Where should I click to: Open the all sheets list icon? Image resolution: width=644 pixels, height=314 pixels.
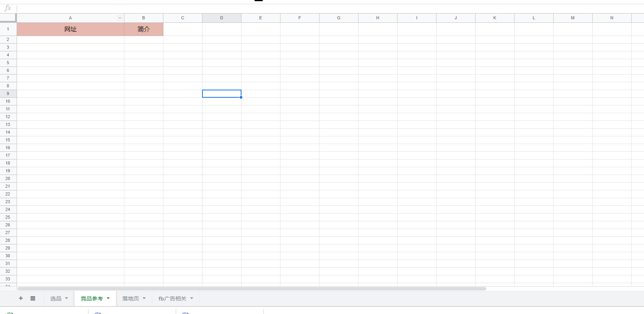pos(33,298)
